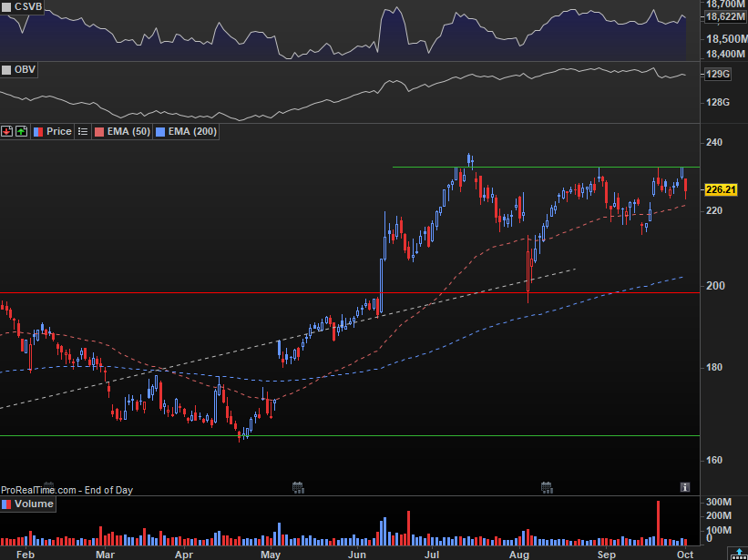Viewport: 748px width, 560px height.
Task: Click the 18,500M label on CSVB axis
Action: coord(725,38)
